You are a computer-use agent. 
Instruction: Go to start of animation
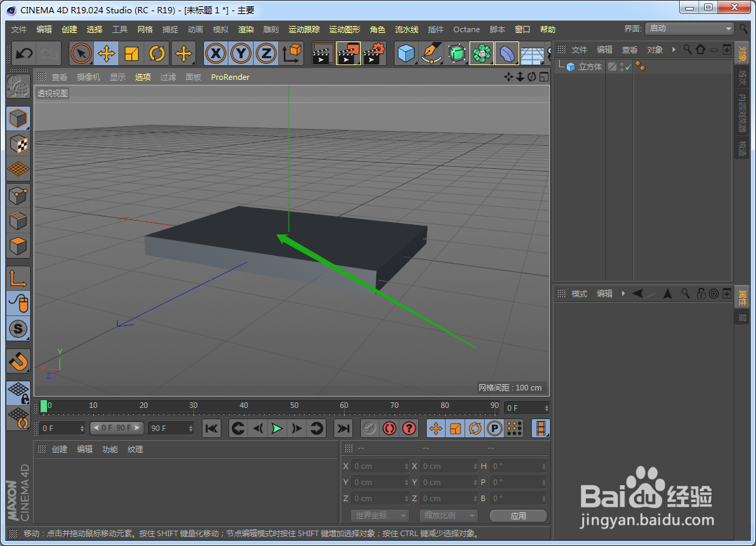coord(212,428)
